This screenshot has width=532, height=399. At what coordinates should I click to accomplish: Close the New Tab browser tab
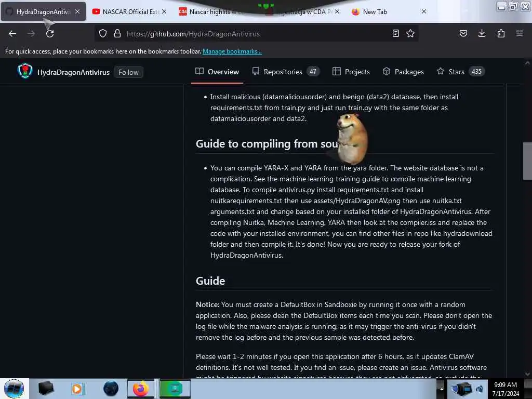pos(424,11)
